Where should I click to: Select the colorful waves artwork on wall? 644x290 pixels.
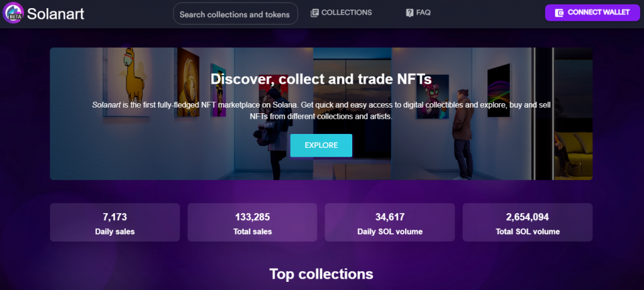tap(498, 91)
